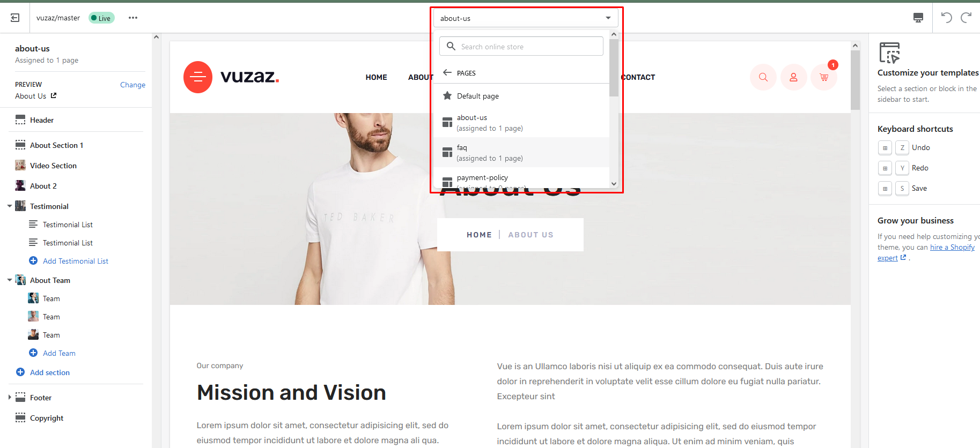
Task: Click the Change preview link
Action: (132, 85)
